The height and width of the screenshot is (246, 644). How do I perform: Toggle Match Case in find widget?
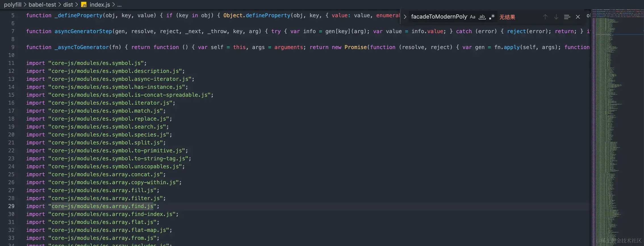472,17
